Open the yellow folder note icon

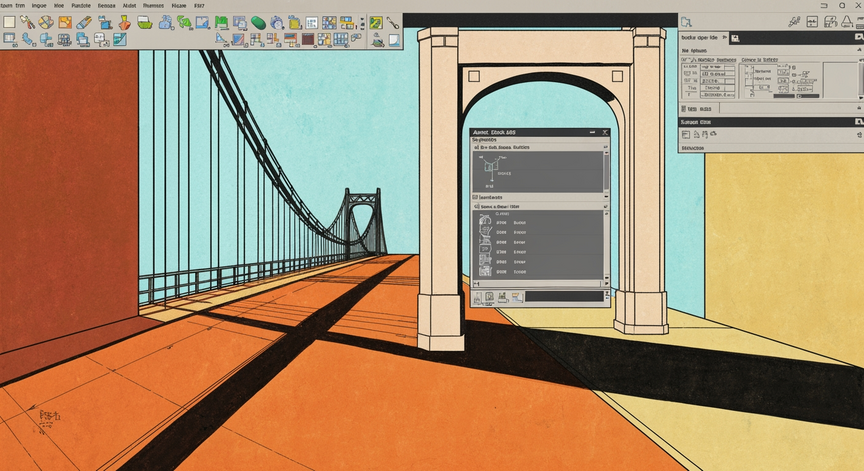tap(295, 23)
